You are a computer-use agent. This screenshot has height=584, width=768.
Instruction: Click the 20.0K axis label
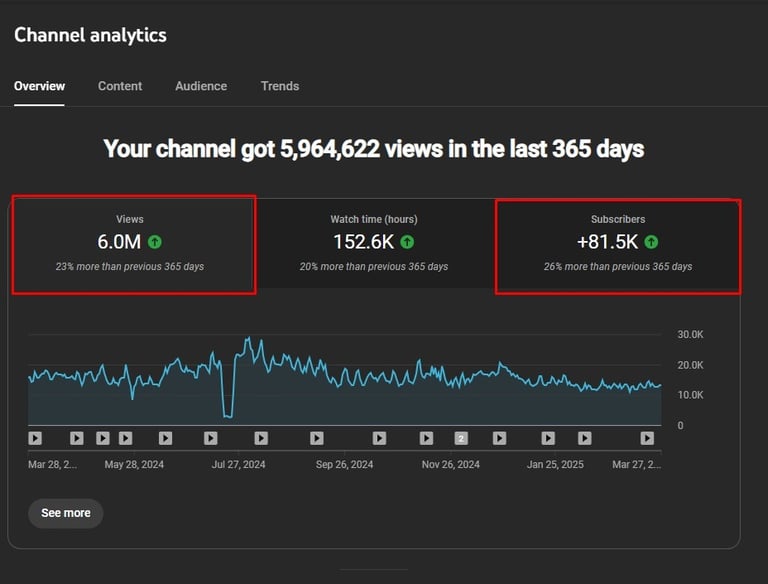pyautogui.click(x=690, y=365)
